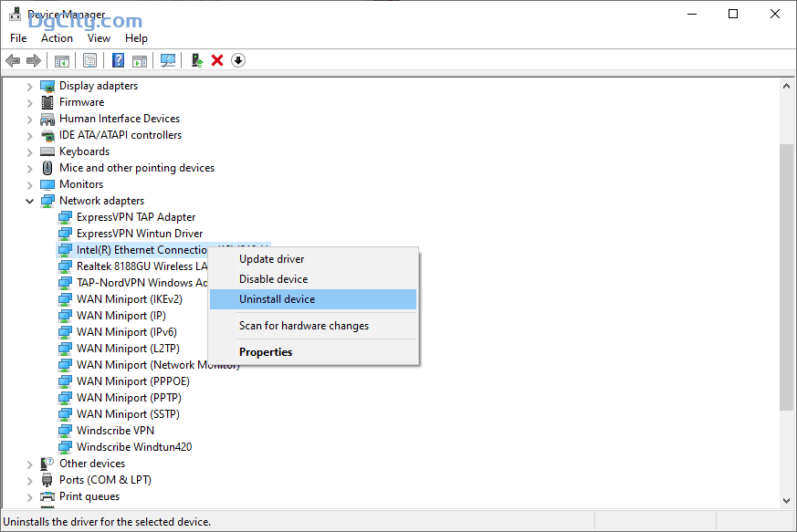The height and width of the screenshot is (532, 797).
Task: Expand the Monitors node
Action: tap(29, 185)
